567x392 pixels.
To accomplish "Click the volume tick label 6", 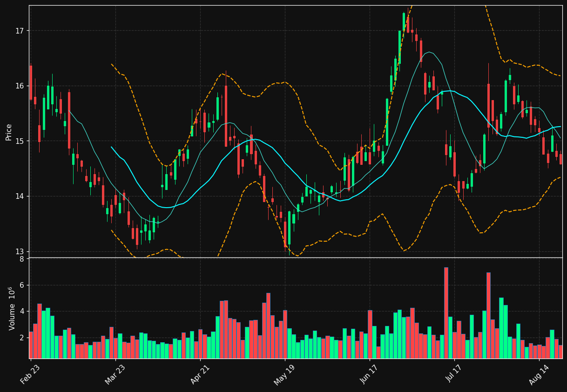I will click(x=22, y=285).
